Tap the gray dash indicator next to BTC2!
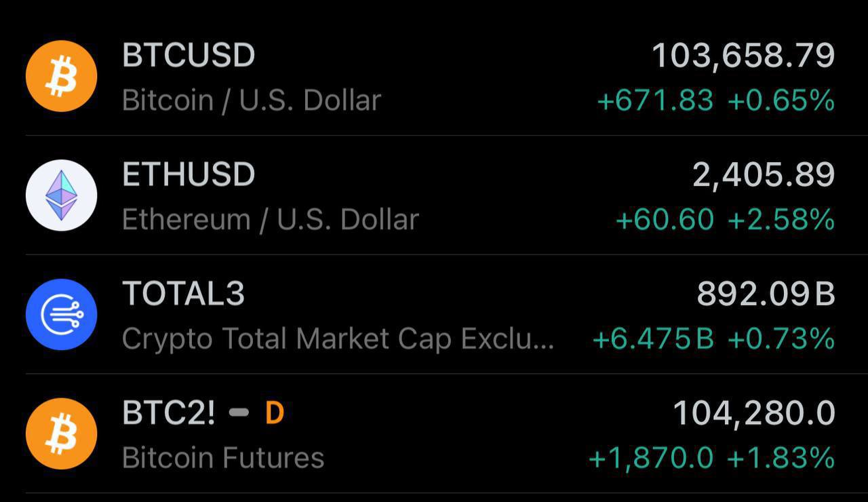Screen dimensions: 868x502 pyautogui.click(x=239, y=413)
